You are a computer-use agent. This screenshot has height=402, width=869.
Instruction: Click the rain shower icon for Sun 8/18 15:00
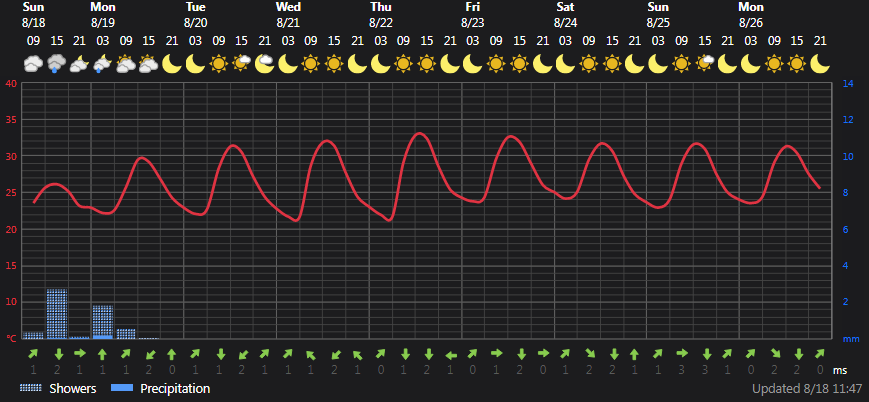[57, 64]
